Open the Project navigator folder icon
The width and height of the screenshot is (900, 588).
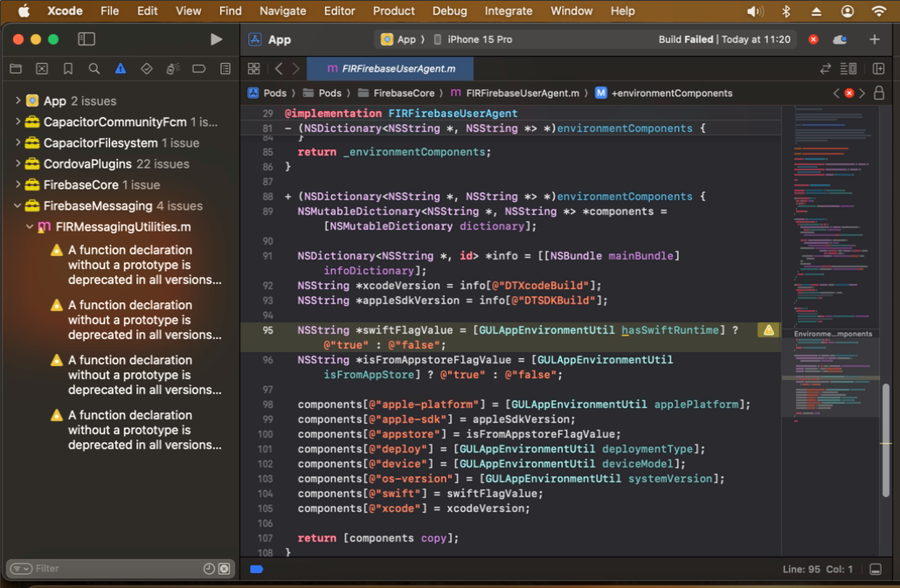pyautogui.click(x=16, y=69)
